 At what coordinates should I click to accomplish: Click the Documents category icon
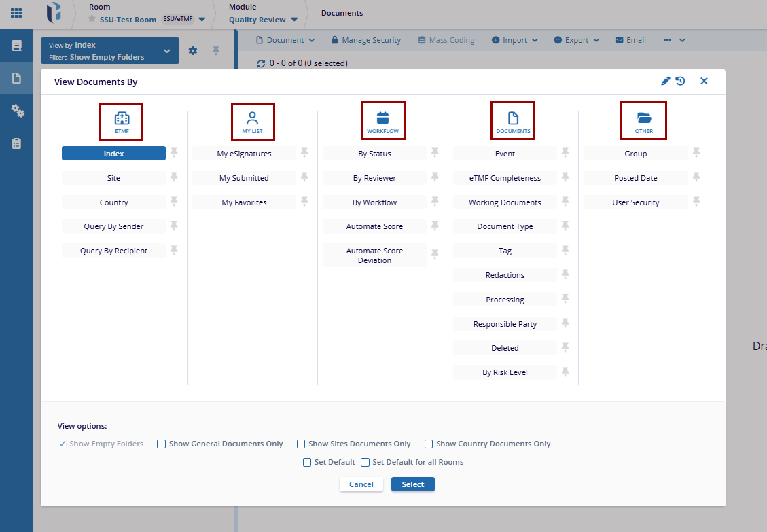[513, 118]
